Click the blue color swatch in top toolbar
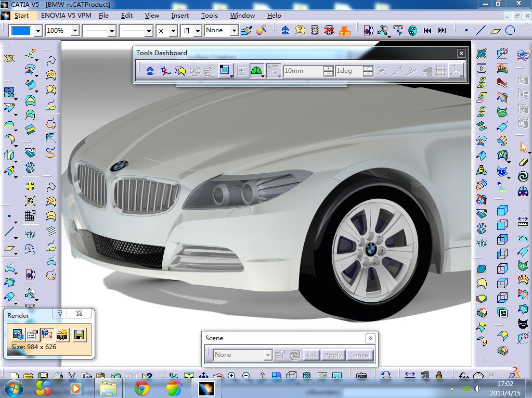This screenshot has height=398, width=532. point(21,31)
